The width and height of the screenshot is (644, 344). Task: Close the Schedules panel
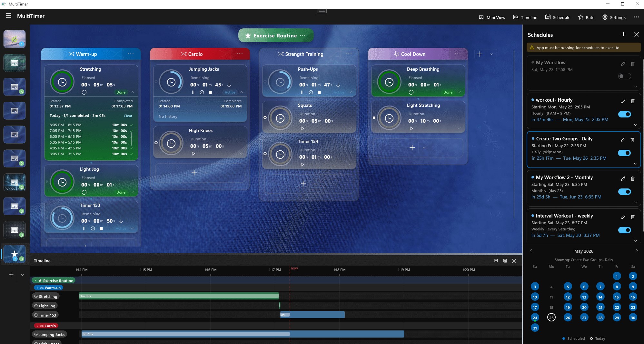tap(636, 34)
